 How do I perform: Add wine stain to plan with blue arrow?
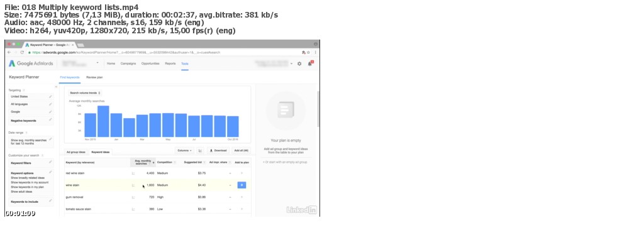pyautogui.click(x=241, y=185)
